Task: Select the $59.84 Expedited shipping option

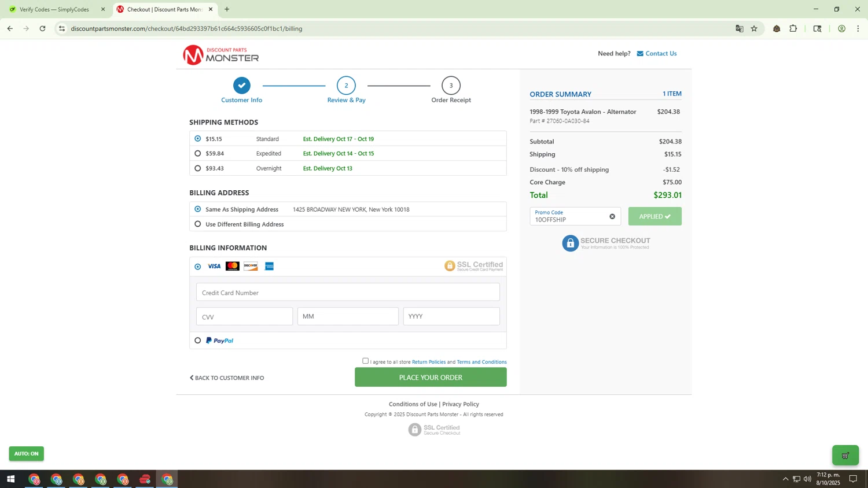Action: click(198, 154)
